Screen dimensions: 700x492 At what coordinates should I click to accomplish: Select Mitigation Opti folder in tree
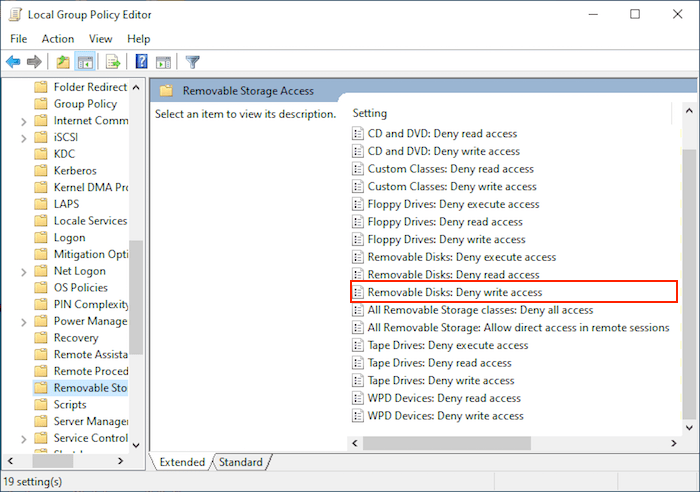91,254
